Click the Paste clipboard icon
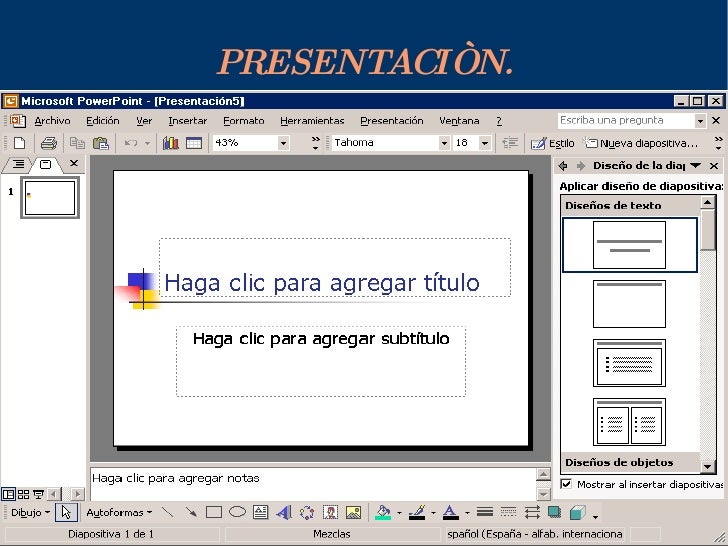This screenshot has width=728, height=546. coord(101,143)
